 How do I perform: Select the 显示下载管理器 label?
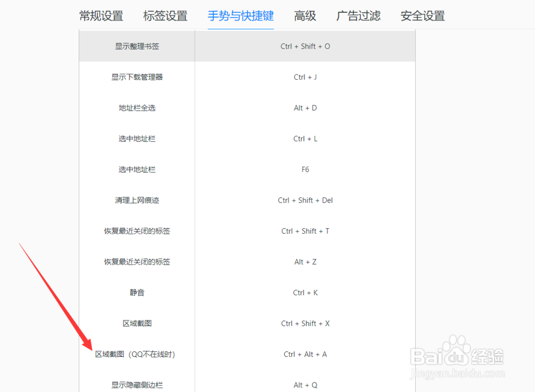(x=137, y=76)
